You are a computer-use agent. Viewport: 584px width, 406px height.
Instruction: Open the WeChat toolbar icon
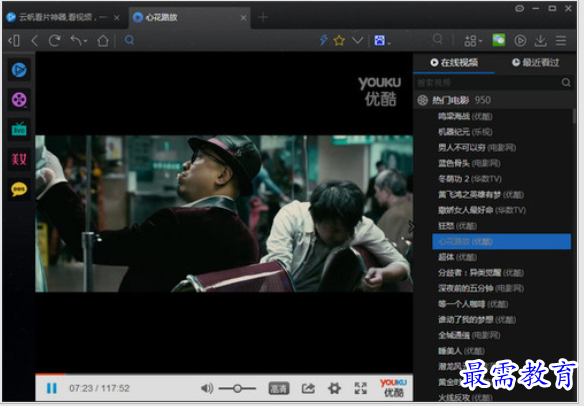point(499,40)
